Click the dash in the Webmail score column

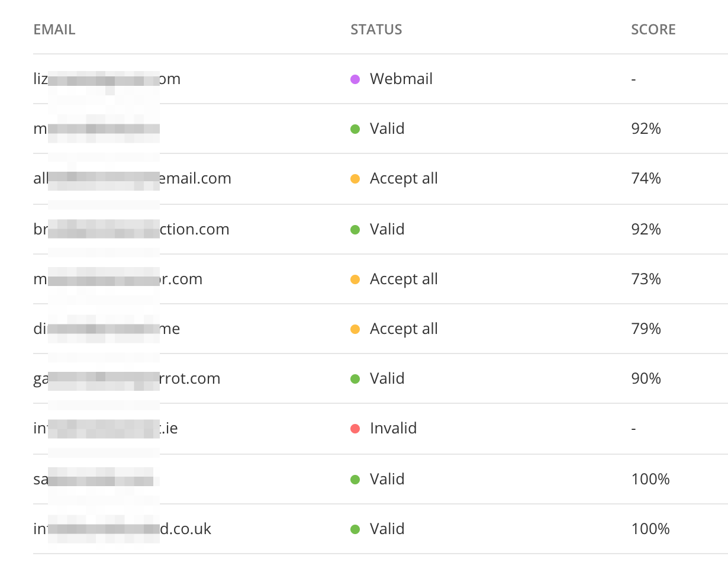coord(633,79)
